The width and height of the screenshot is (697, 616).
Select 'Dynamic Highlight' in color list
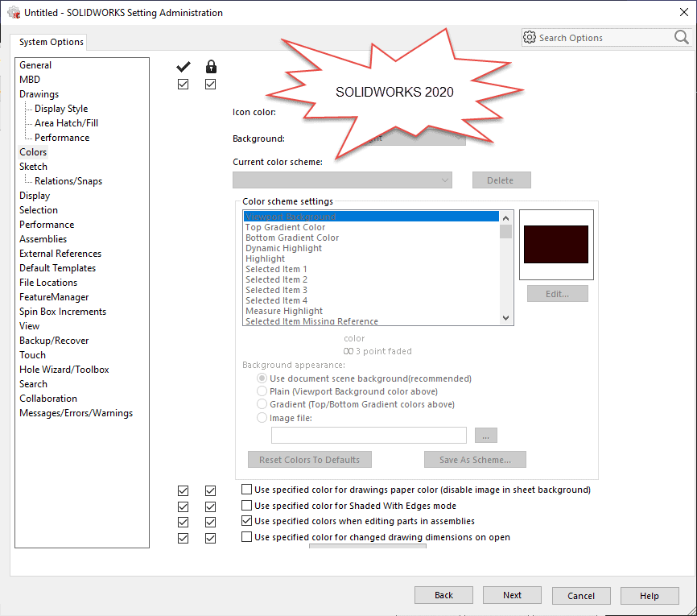pos(371,248)
